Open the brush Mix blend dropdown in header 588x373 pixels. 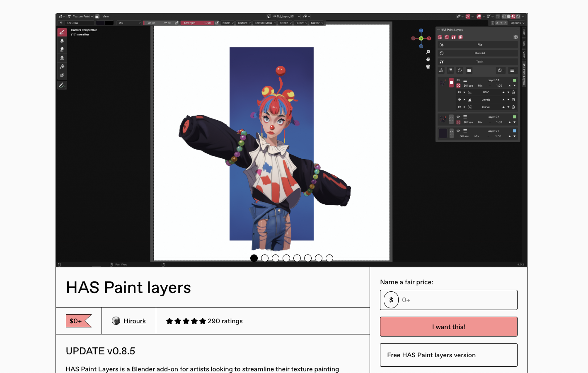pos(129,23)
